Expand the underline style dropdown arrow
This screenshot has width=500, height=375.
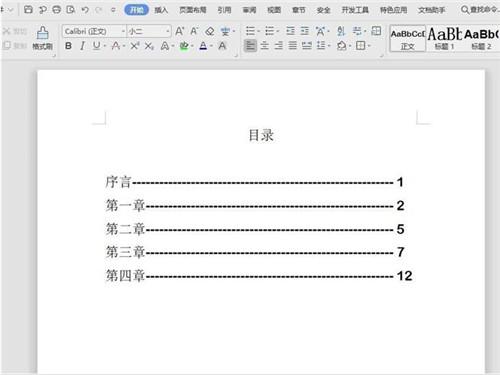pyautogui.click(x=105, y=46)
